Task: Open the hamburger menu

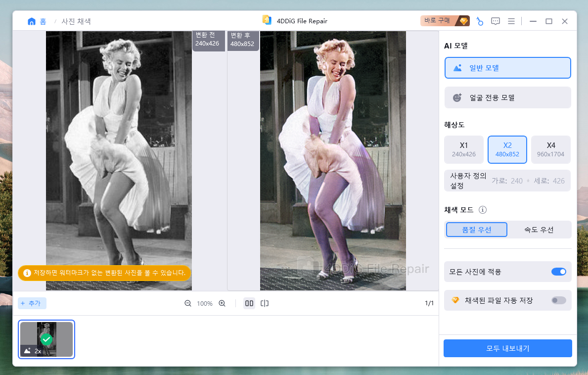Action: [511, 21]
